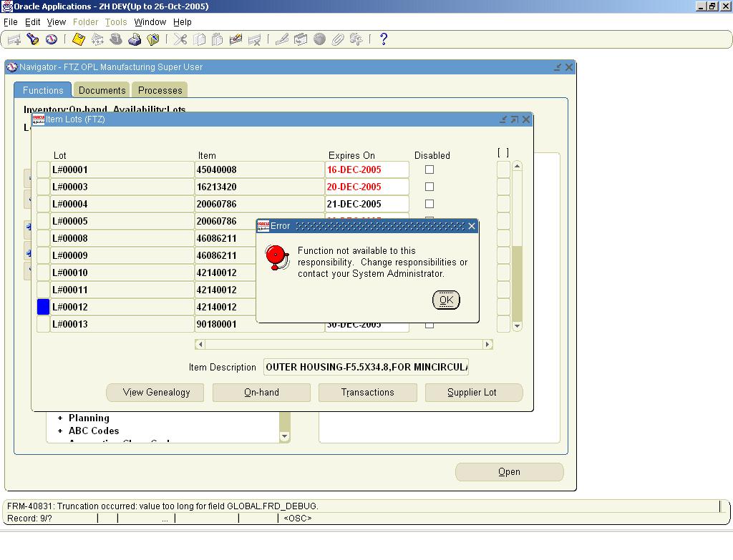Click the lot list scroll-down arrow
Screen dimensions: 733x560
(517, 326)
